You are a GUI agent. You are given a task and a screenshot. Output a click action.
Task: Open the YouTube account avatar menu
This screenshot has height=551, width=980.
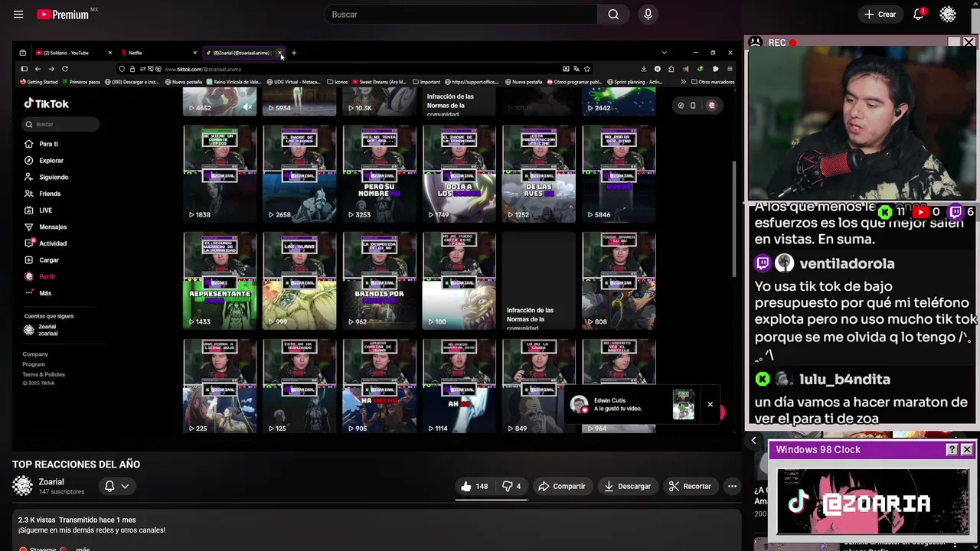pos(948,15)
